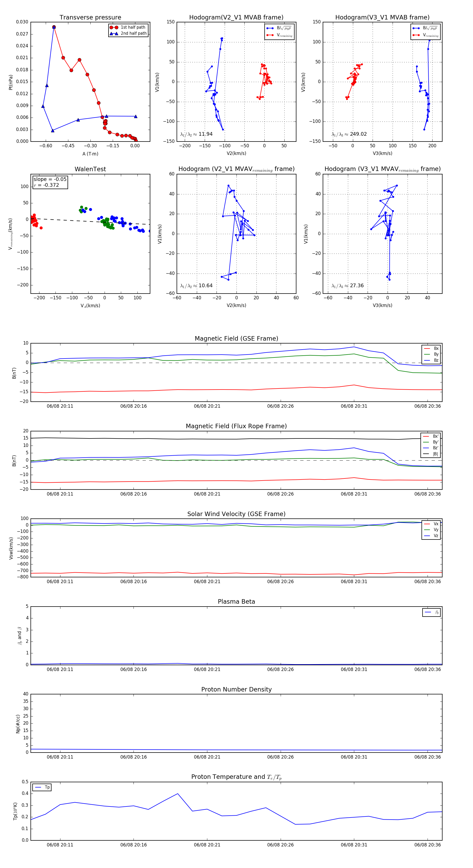Click '2nd half path' legend entry
This screenshot has width=473, height=868.
(x=128, y=33)
